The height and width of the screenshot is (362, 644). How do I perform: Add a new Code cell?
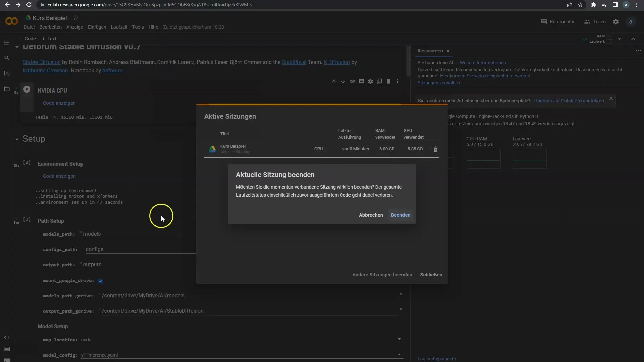(28, 39)
